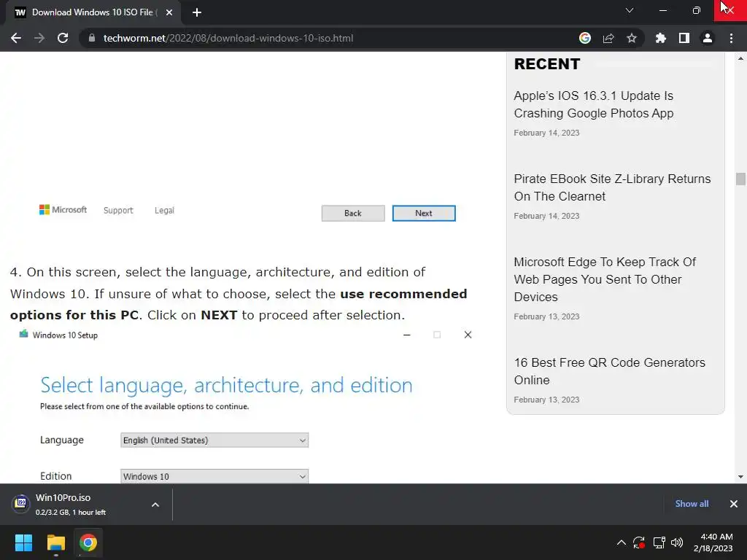Open Pirate EBook Site Z-Library article
This screenshot has width=747, height=560.
(x=612, y=187)
